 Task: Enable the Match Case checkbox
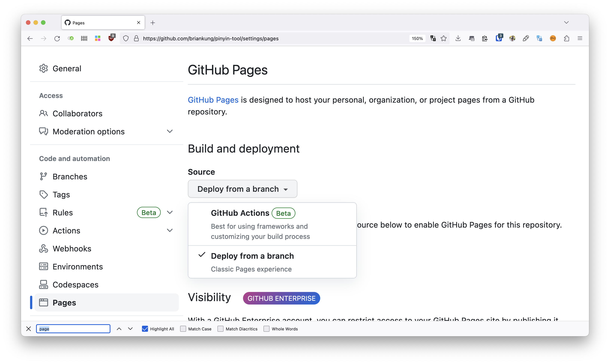tap(183, 329)
